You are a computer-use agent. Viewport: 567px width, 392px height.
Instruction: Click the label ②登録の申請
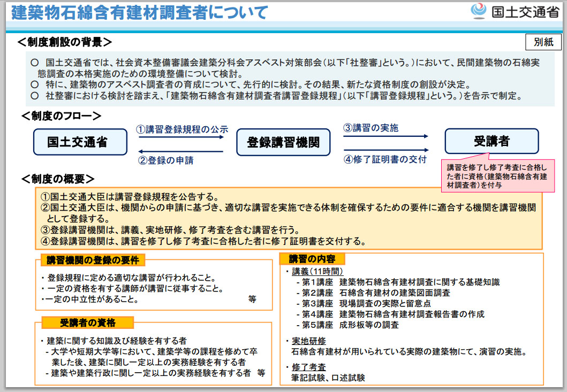click(x=165, y=160)
